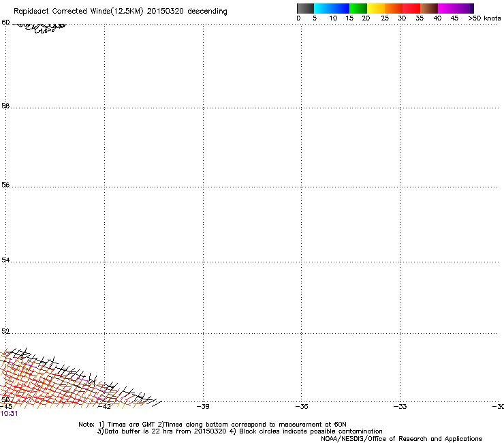Click the longitude label -33
The width and height of the screenshot is (504, 443).
coord(400,407)
